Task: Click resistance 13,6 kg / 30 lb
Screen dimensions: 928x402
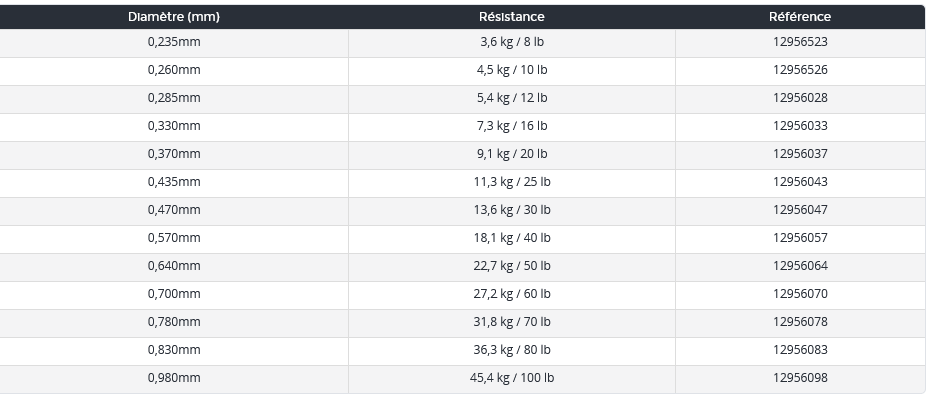Action: [x=512, y=210]
